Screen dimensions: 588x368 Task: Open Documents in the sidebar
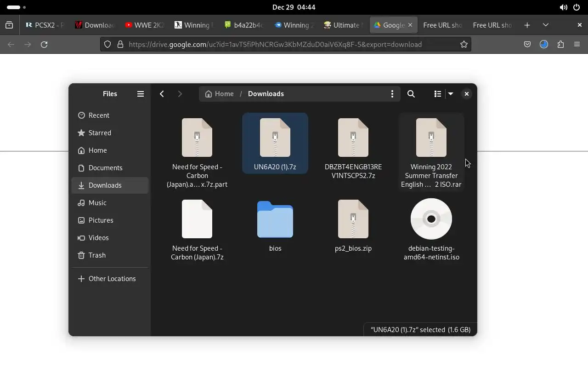(110, 168)
